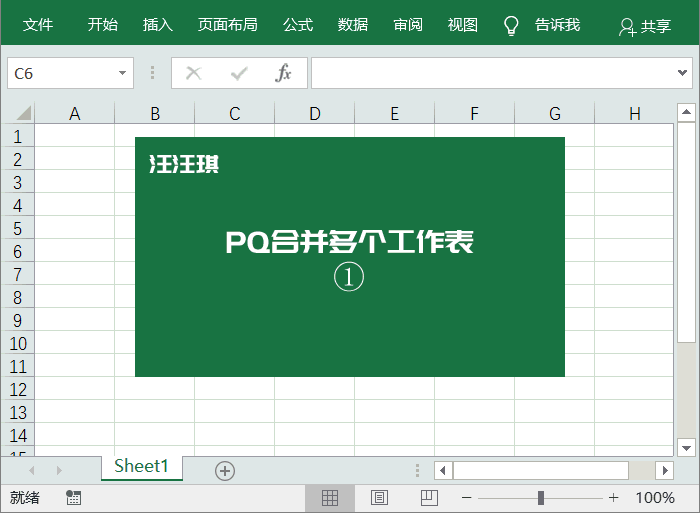Click the vertical scrollbar up arrow
This screenshot has height=513, width=700.
tap(686, 112)
